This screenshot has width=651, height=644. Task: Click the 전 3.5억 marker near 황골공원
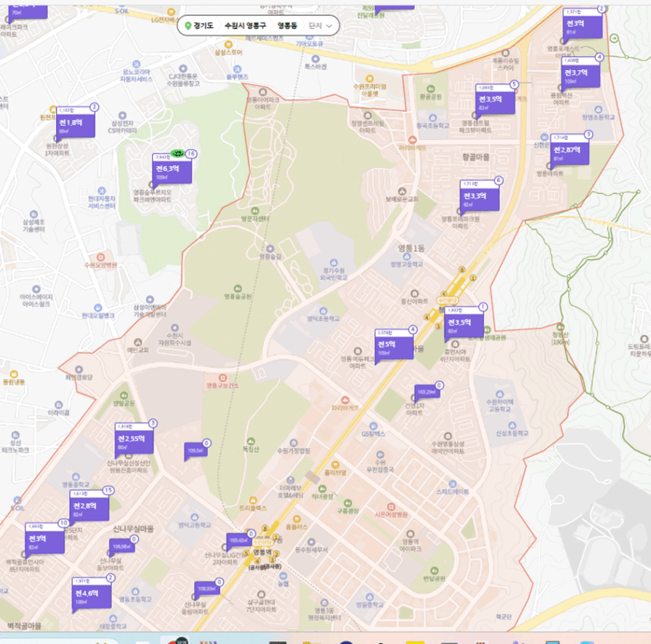tap(495, 98)
